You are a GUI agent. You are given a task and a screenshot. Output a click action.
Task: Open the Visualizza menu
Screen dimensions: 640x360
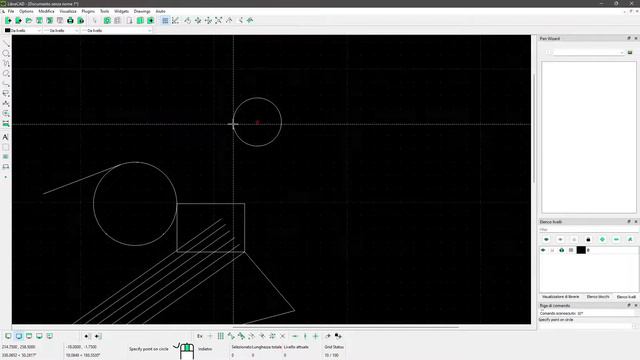pyautogui.click(x=68, y=11)
